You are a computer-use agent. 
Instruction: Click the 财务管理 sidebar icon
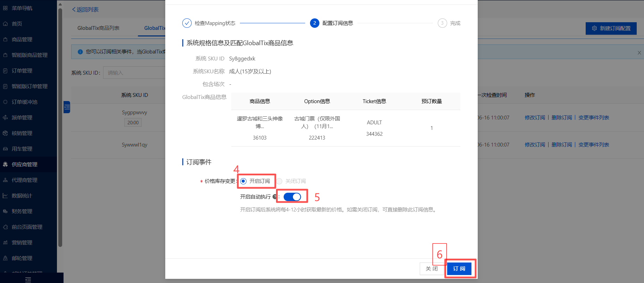[5, 211]
